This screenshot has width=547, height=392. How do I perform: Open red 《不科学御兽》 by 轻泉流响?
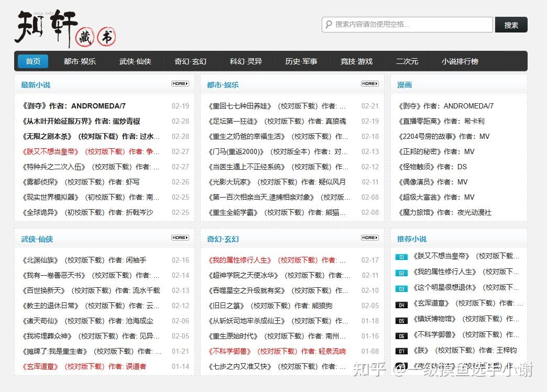pyautogui.click(x=277, y=352)
